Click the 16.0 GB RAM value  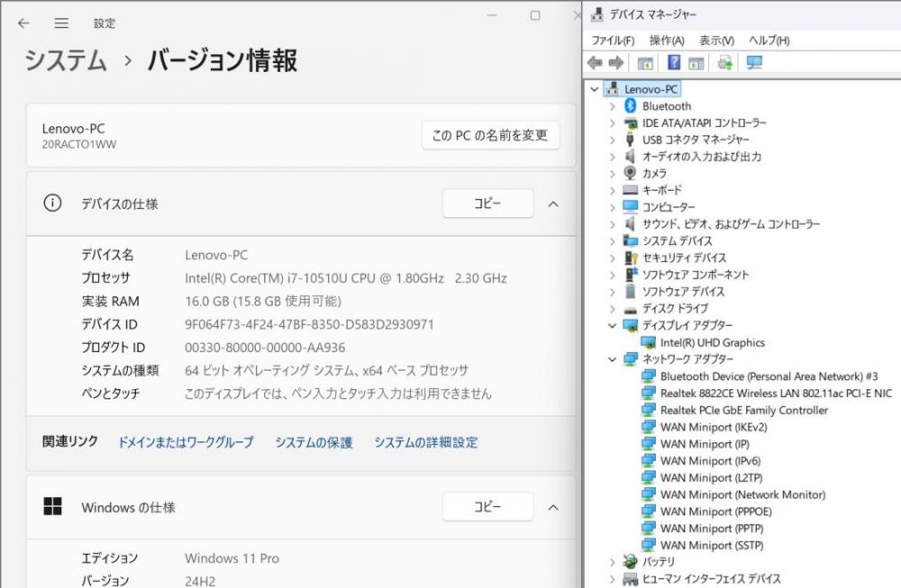(x=263, y=302)
